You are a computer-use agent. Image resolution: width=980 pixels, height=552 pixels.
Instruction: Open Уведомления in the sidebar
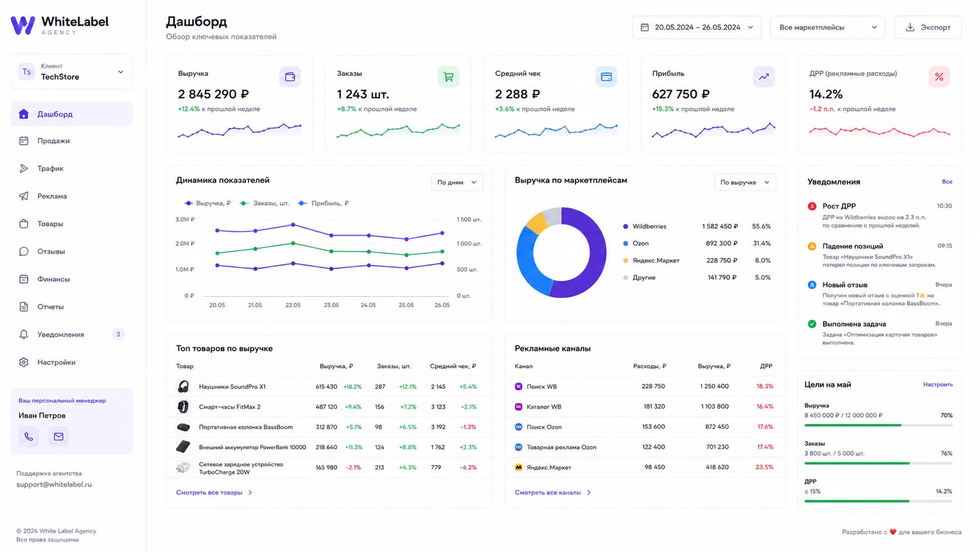(72, 334)
